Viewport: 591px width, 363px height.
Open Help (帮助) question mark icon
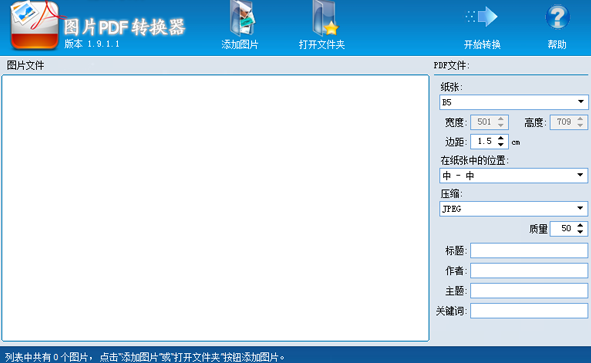pyautogui.click(x=557, y=17)
